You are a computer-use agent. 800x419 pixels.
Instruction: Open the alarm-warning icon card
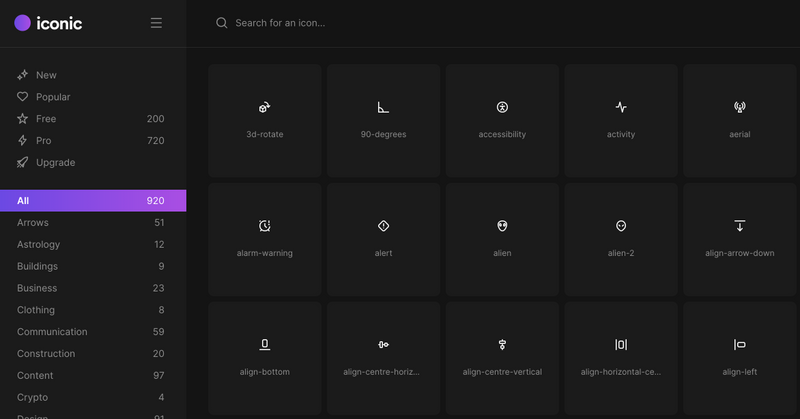click(x=264, y=239)
